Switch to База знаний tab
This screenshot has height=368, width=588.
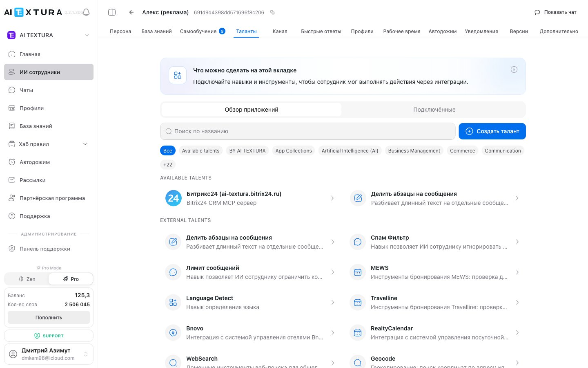156,31
